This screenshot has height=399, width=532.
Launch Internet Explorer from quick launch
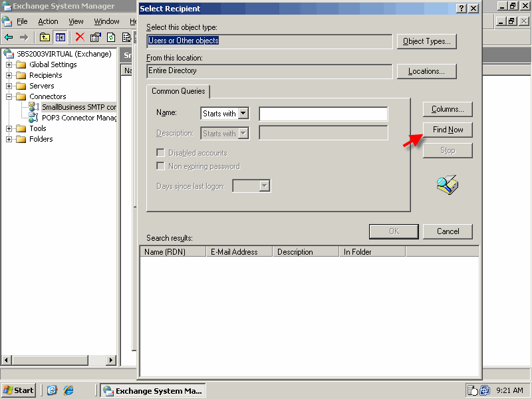tap(68, 390)
